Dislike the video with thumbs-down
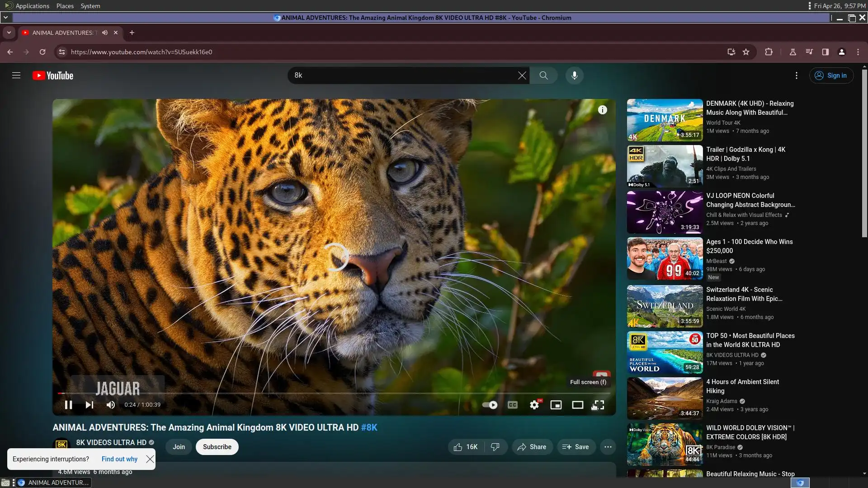The width and height of the screenshot is (868, 488). click(495, 447)
